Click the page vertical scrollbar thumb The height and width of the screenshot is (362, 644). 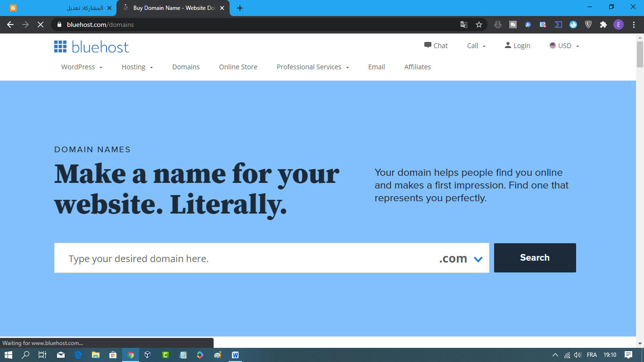tap(640, 54)
